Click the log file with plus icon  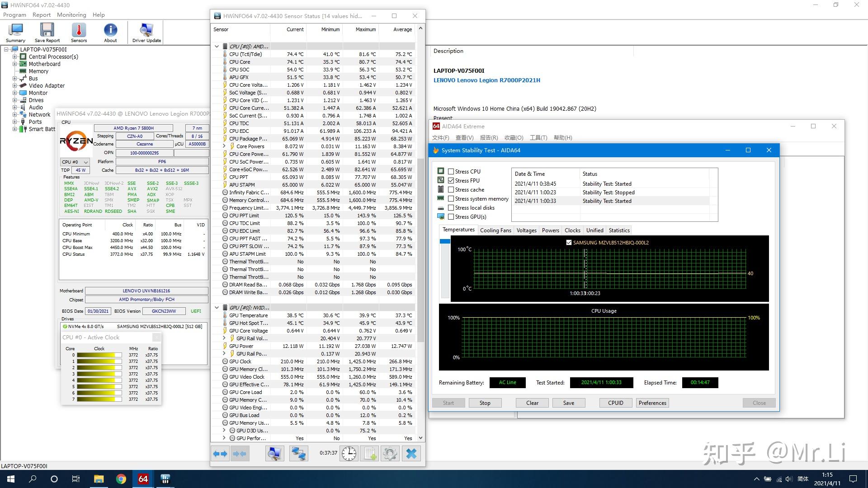370,454
